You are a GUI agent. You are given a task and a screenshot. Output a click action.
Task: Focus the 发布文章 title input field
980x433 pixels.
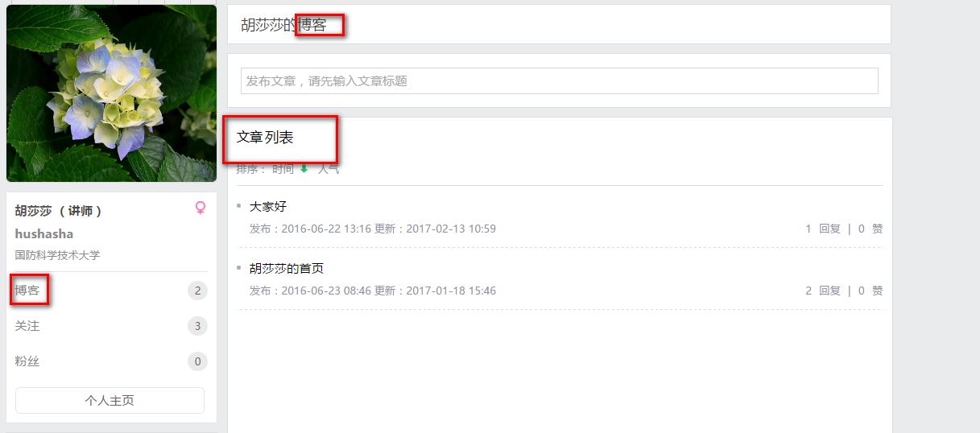pyautogui.click(x=559, y=80)
